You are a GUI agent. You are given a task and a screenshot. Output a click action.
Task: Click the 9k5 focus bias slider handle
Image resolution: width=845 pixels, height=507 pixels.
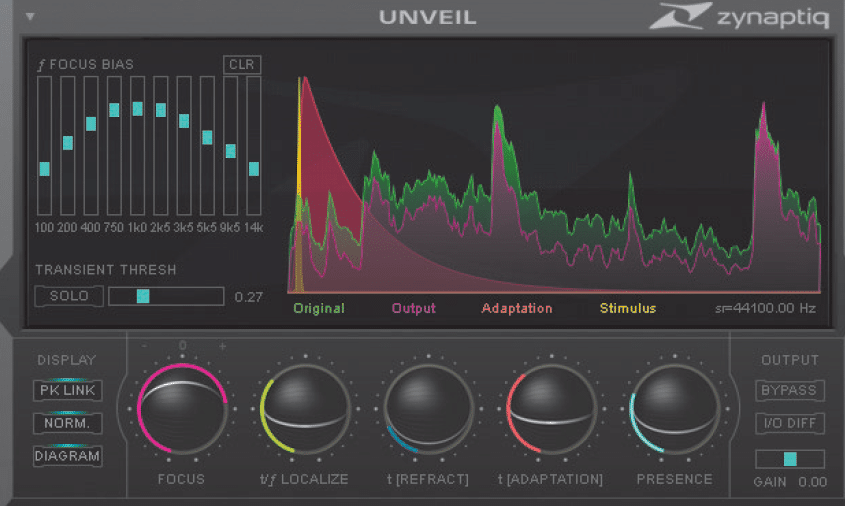click(x=231, y=151)
